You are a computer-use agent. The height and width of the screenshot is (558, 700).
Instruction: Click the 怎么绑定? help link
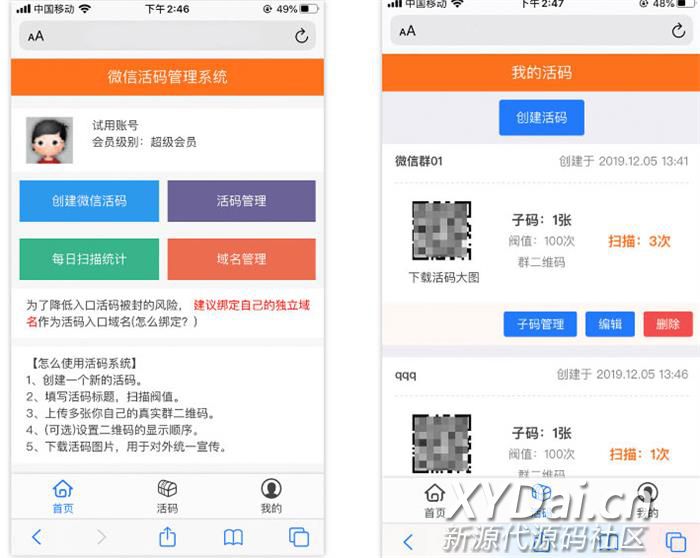click(x=162, y=321)
